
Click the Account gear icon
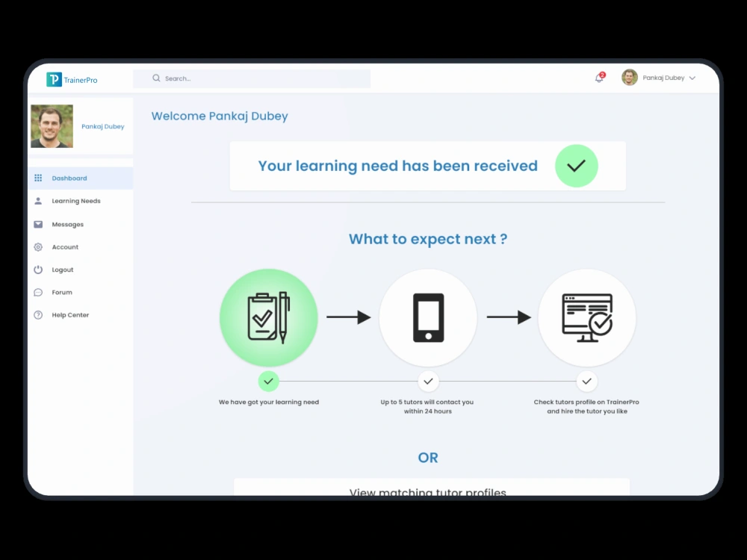point(38,246)
